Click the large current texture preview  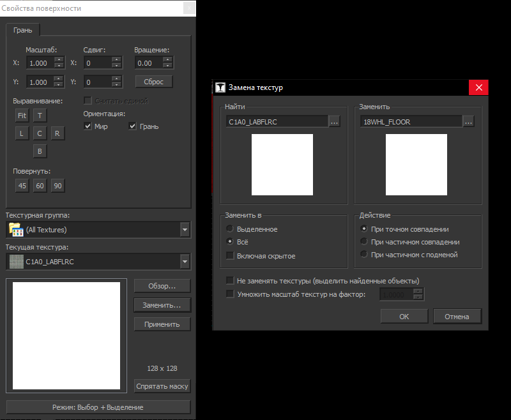point(66,336)
